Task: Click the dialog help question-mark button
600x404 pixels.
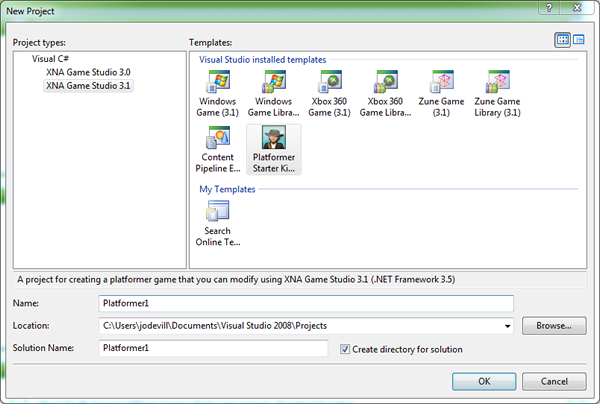Action: (x=549, y=8)
